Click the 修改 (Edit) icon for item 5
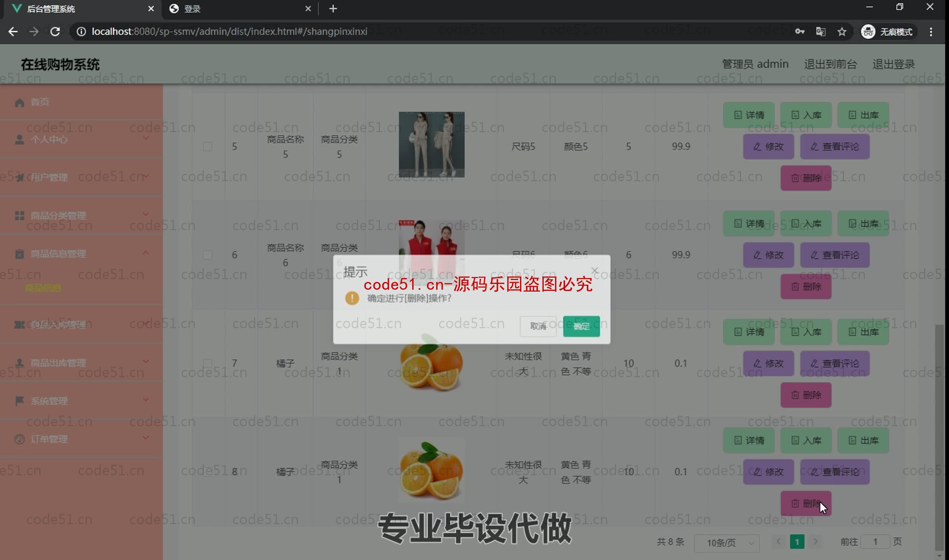The width and height of the screenshot is (949, 560). (769, 146)
